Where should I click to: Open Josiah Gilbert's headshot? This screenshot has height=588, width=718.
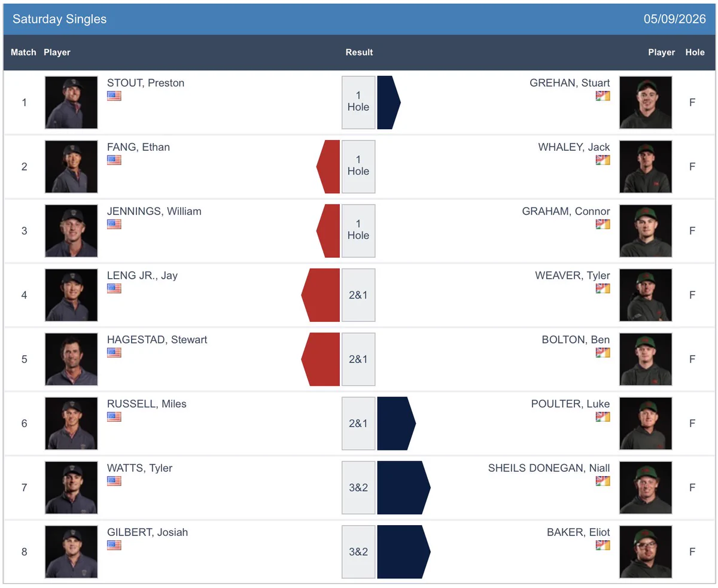pos(71,552)
